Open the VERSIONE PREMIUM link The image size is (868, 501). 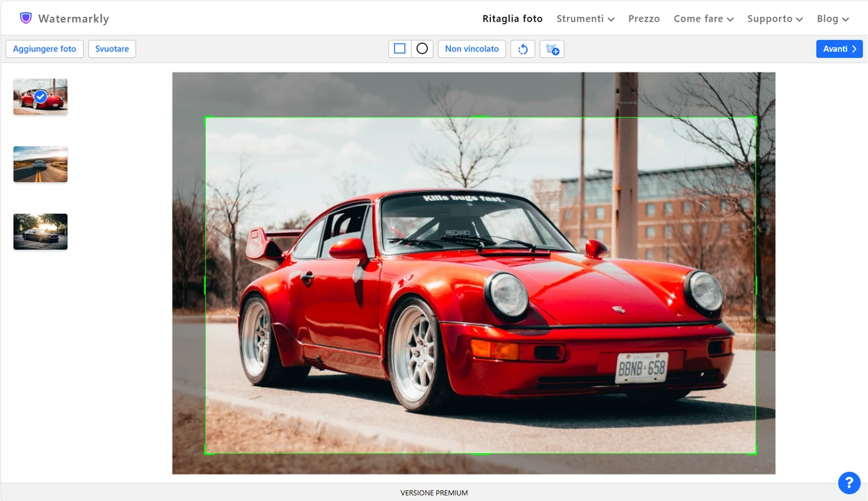[x=434, y=493]
